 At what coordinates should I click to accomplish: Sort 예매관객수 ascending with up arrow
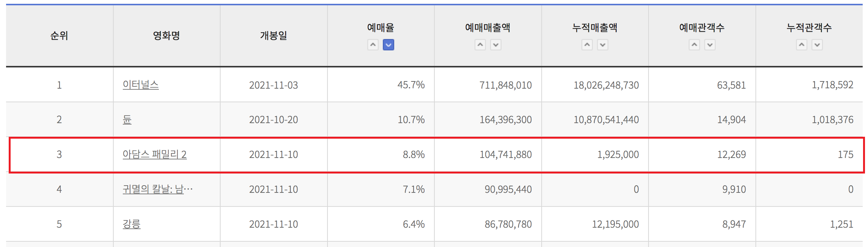694,45
